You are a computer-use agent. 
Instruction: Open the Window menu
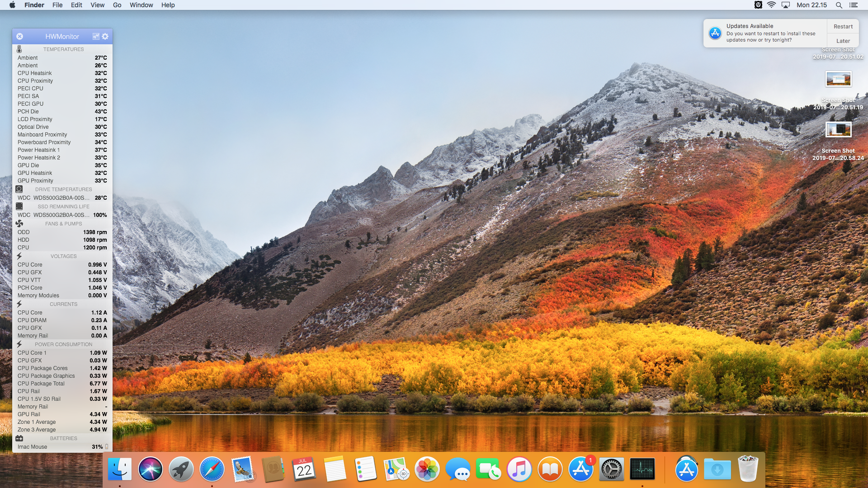(x=141, y=5)
